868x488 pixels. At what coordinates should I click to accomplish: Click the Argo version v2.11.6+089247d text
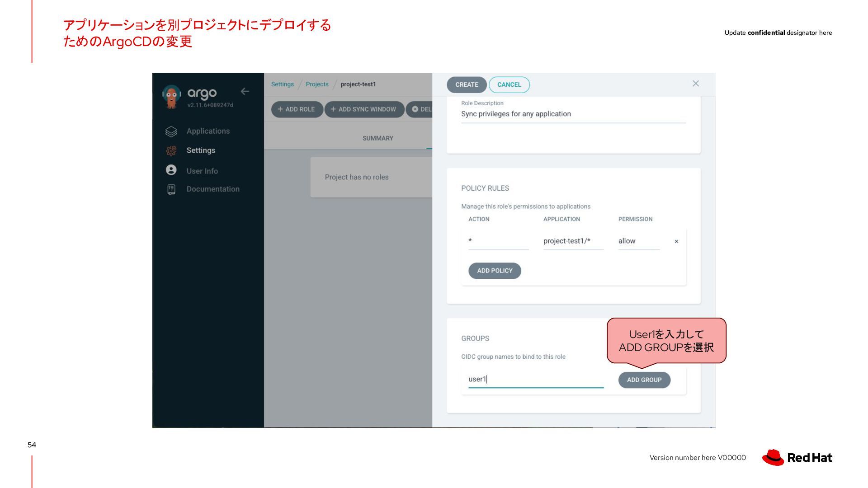click(x=210, y=105)
